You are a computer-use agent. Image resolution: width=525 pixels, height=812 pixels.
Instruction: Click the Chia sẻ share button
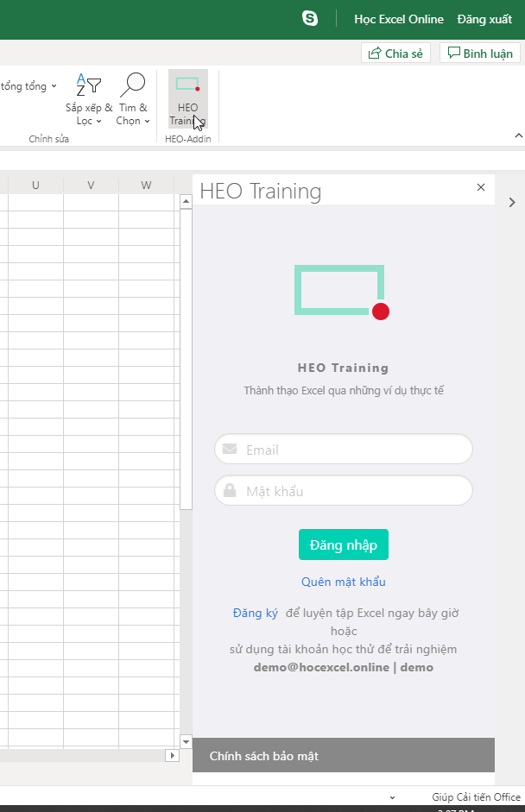coord(395,54)
